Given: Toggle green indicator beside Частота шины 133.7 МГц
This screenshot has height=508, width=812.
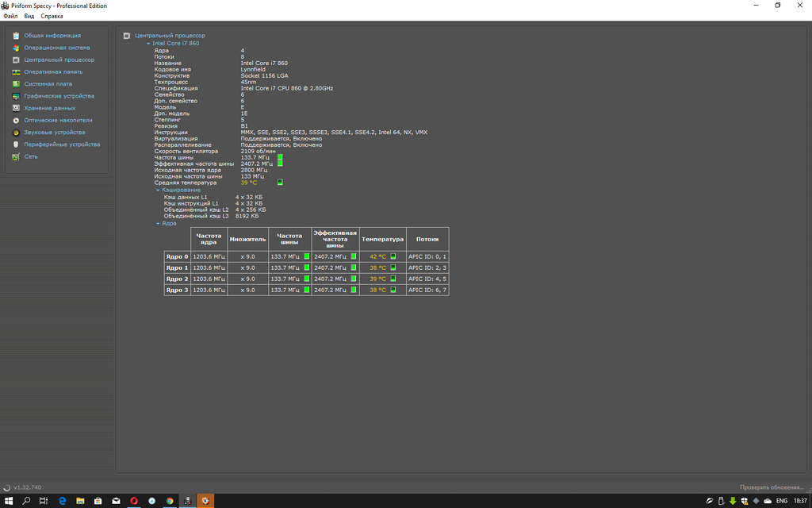Looking at the screenshot, I should click(x=280, y=158).
